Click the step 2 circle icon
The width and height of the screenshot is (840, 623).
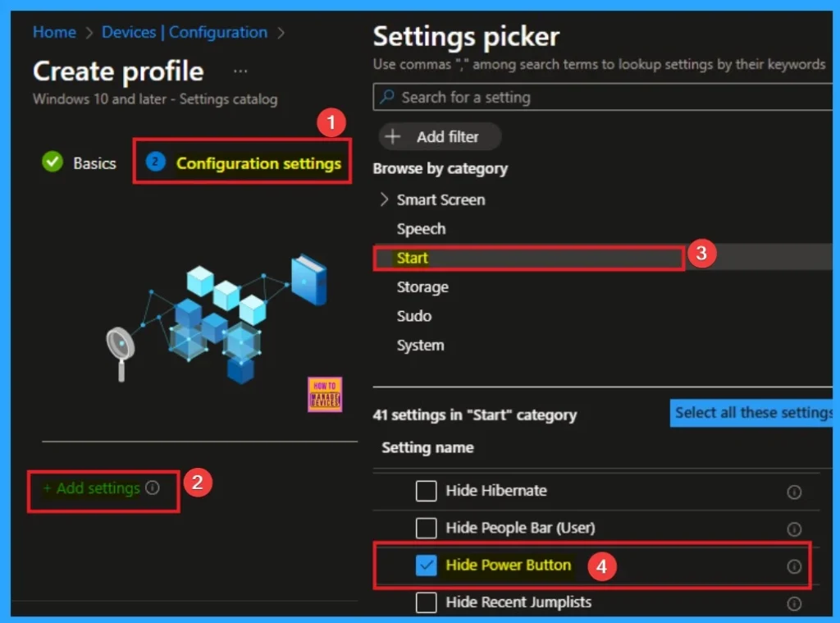coord(155,162)
